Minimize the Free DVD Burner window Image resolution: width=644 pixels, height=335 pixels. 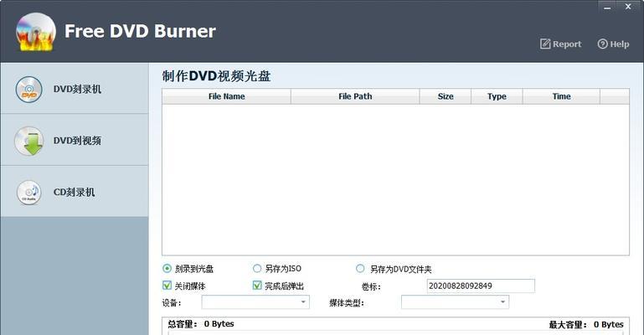tap(607, 7)
